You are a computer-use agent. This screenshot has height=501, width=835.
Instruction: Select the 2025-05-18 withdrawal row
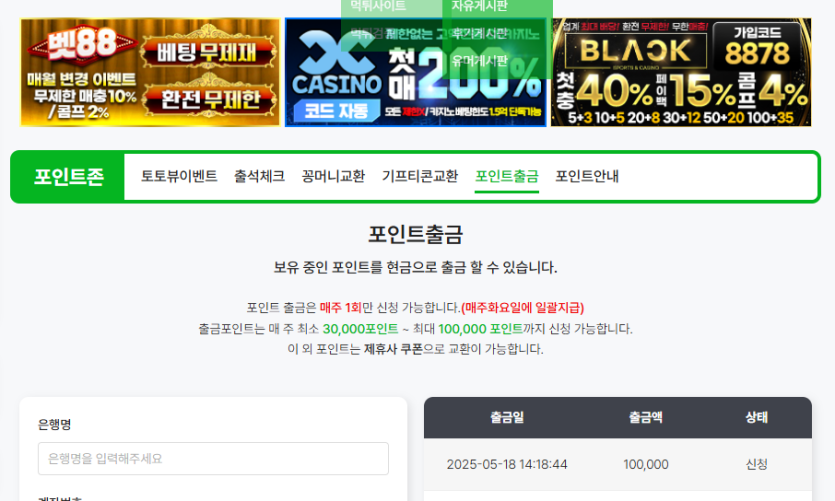618,464
